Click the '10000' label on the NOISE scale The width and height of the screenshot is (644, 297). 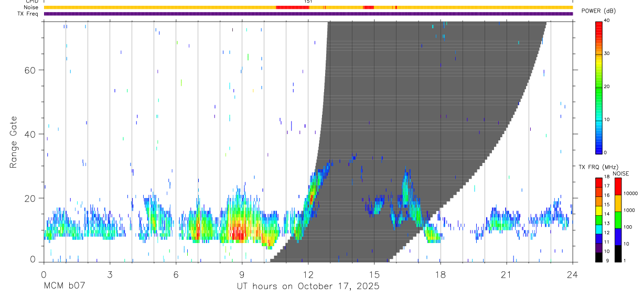coord(631,194)
